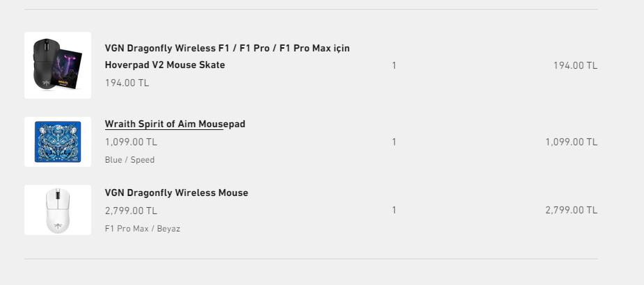This screenshot has width=644, height=285.
Task: Click the Blue / Speed variant label
Action: click(129, 160)
